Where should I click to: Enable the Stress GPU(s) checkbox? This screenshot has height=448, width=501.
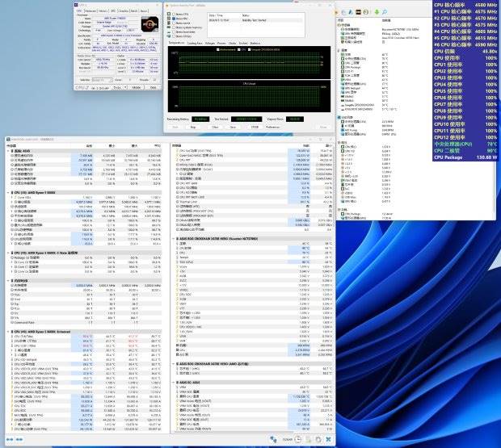click(x=174, y=36)
